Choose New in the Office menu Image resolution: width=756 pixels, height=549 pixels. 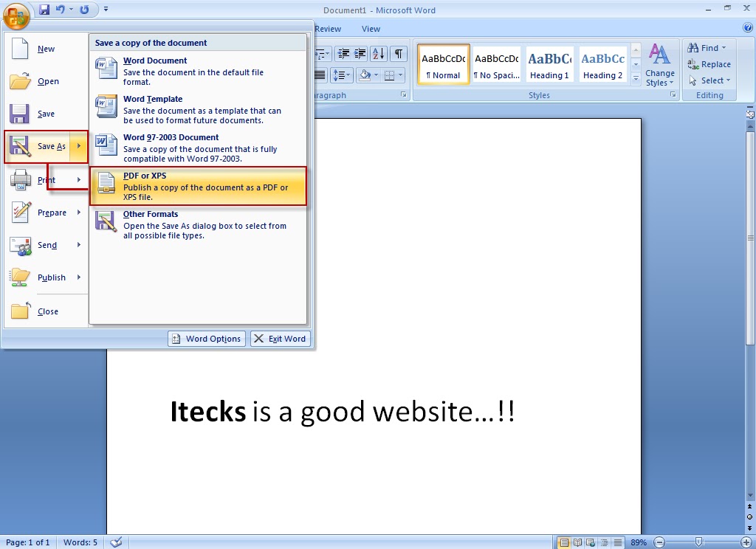coord(46,49)
